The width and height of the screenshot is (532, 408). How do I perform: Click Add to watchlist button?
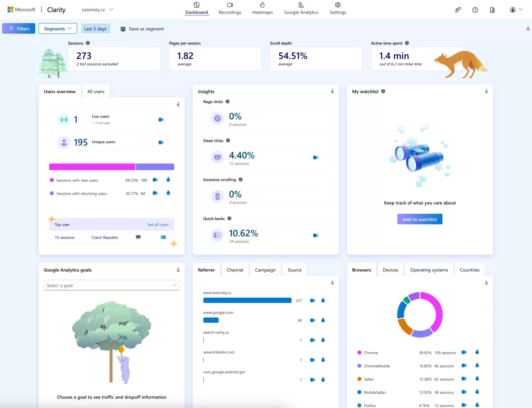[x=420, y=219]
